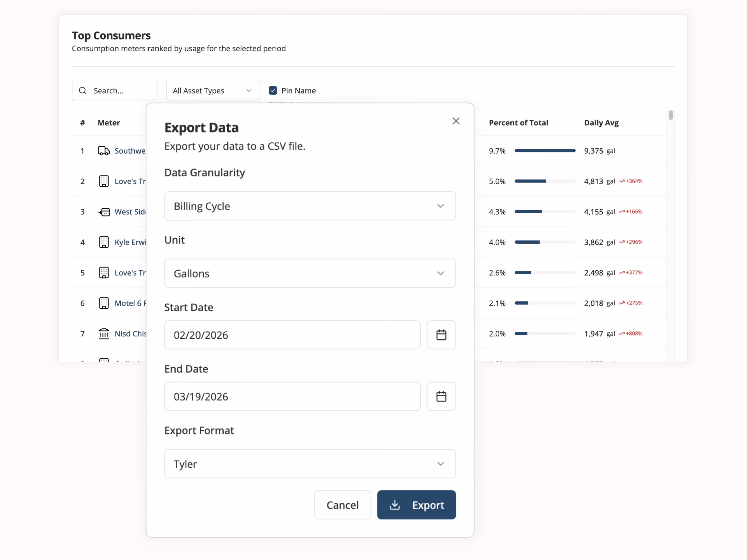
Task: Close the Export Data dialog
Action: pyautogui.click(x=456, y=121)
